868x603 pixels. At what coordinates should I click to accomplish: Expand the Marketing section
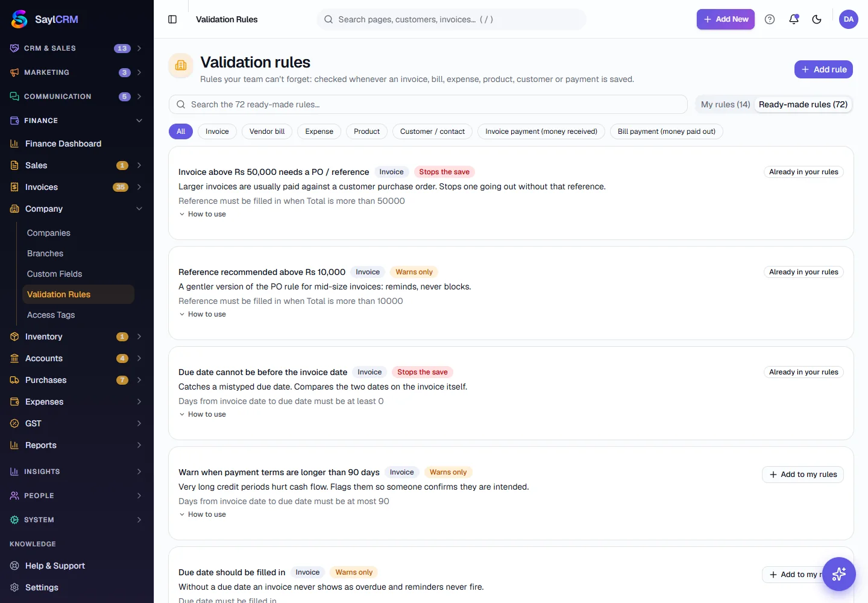pos(77,72)
